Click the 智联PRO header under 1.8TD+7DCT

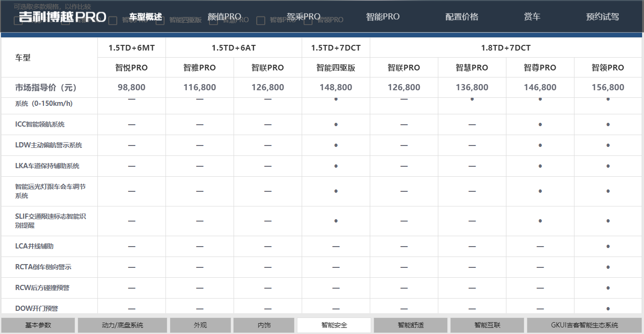coord(404,68)
